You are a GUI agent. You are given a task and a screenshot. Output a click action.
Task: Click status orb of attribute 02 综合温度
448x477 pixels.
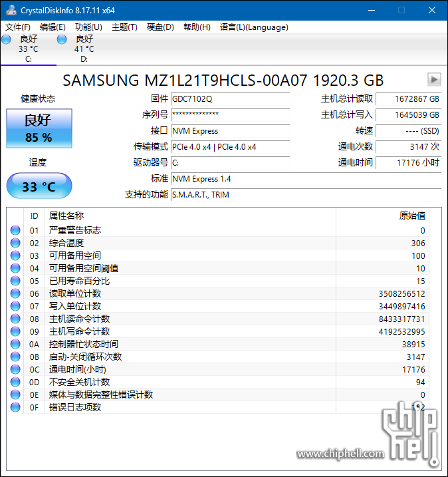coord(15,243)
